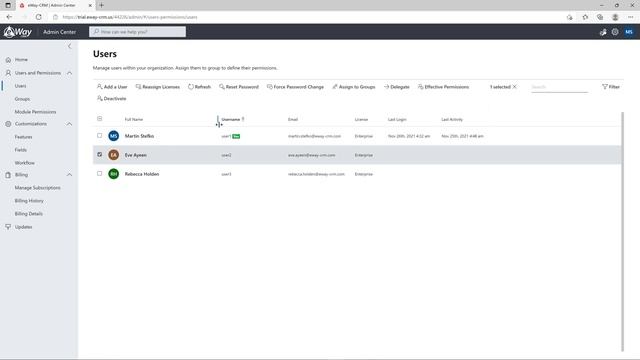Open Workflow in the sidebar
The height and width of the screenshot is (360, 640).
[x=24, y=163]
